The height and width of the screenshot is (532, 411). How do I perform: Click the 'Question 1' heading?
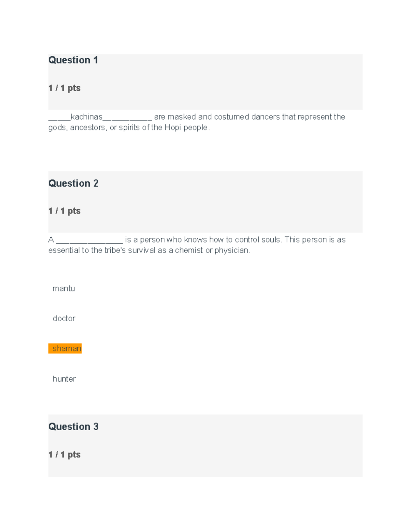pyautogui.click(x=73, y=60)
